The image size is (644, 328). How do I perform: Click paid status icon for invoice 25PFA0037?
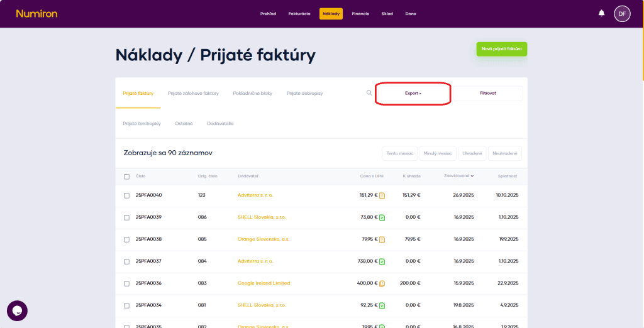[382, 261]
